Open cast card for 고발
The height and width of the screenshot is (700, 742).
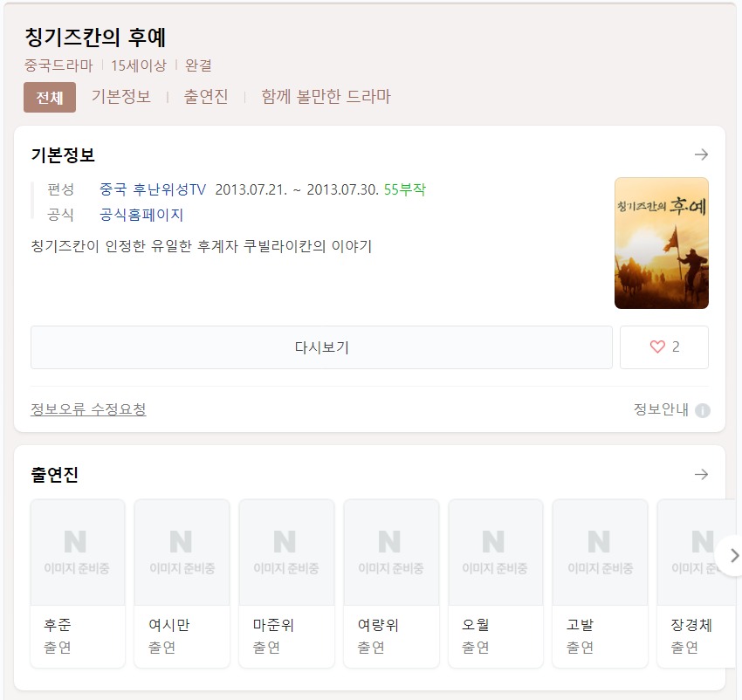(600, 583)
